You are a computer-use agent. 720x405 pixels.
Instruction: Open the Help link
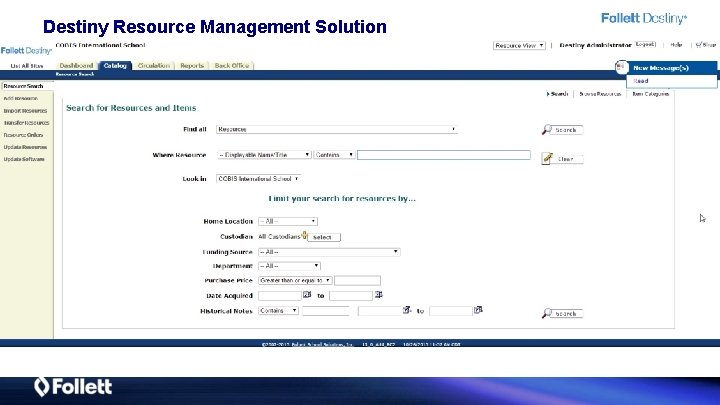click(x=676, y=45)
